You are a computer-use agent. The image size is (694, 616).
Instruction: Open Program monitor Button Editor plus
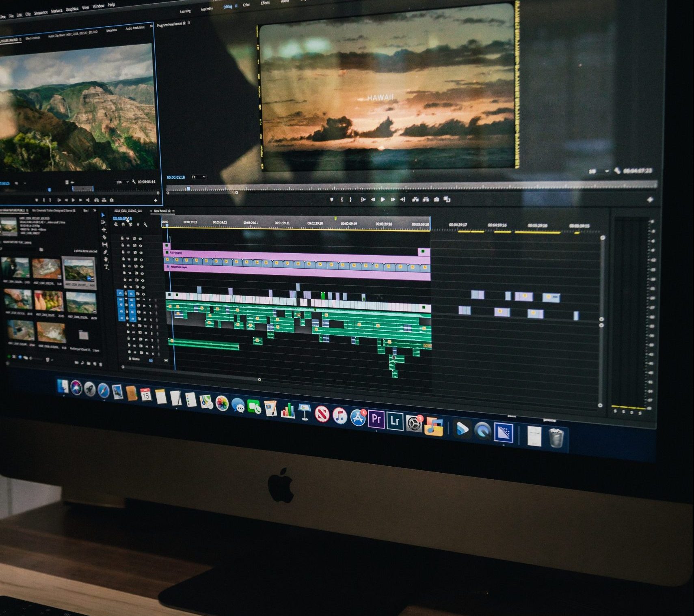tap(650, 199)
